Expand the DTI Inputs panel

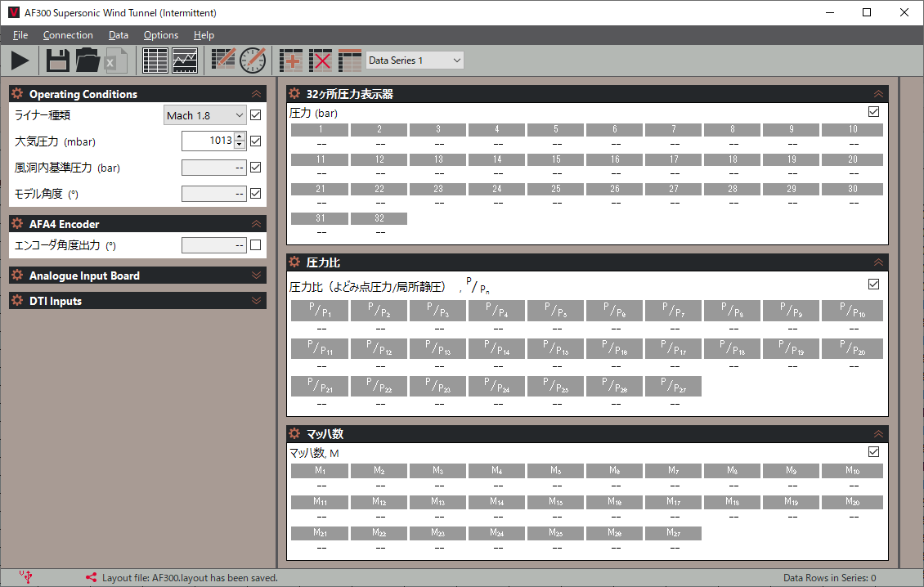tap(256, 301)
